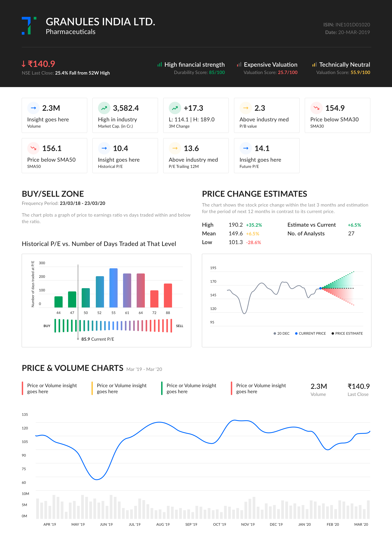Click the 2.3M Volume figure in charts section
The image size is (392, 554).
point(319,386)
